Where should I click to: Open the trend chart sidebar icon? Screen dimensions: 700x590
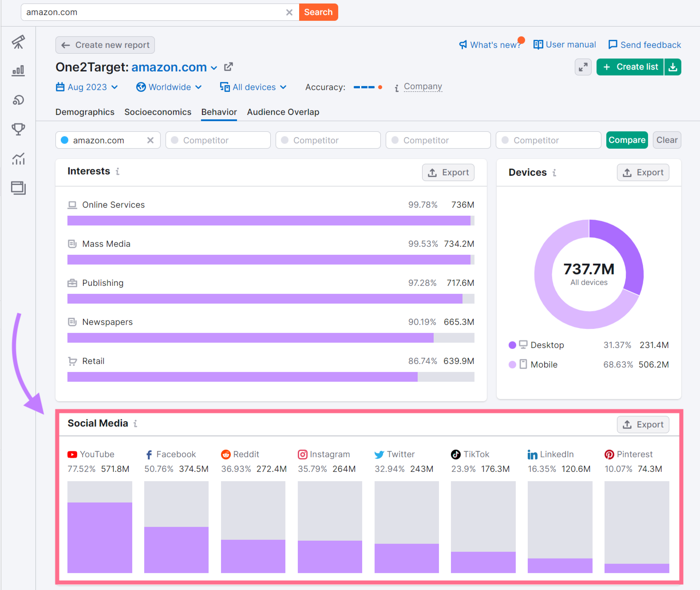(x=18, y=158)
